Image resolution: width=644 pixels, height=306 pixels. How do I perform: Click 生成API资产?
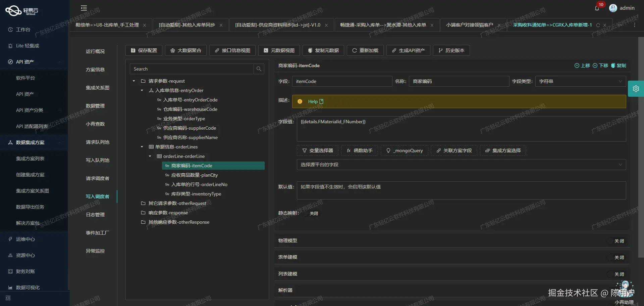[408, 50]
